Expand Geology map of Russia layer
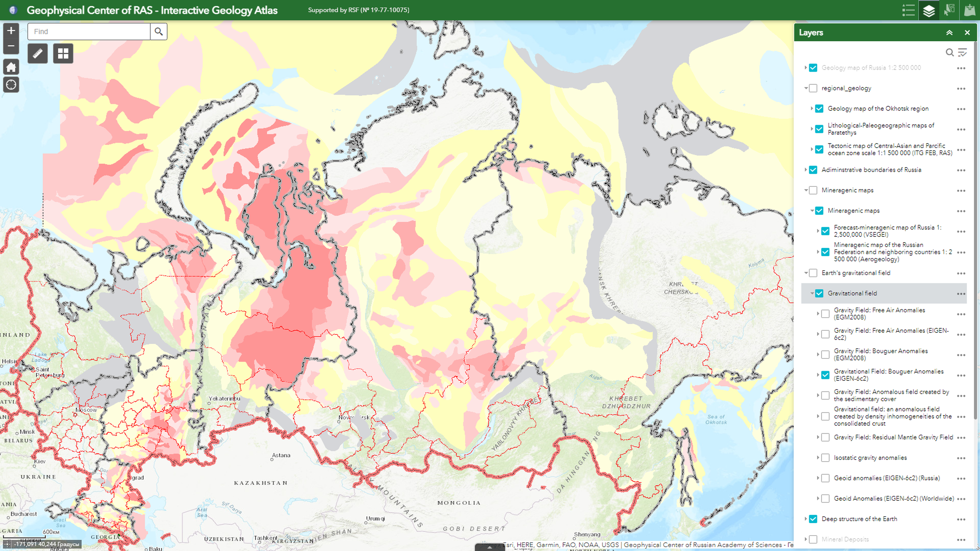The height and width of the screenshot is (551, 980). point(805,68)
